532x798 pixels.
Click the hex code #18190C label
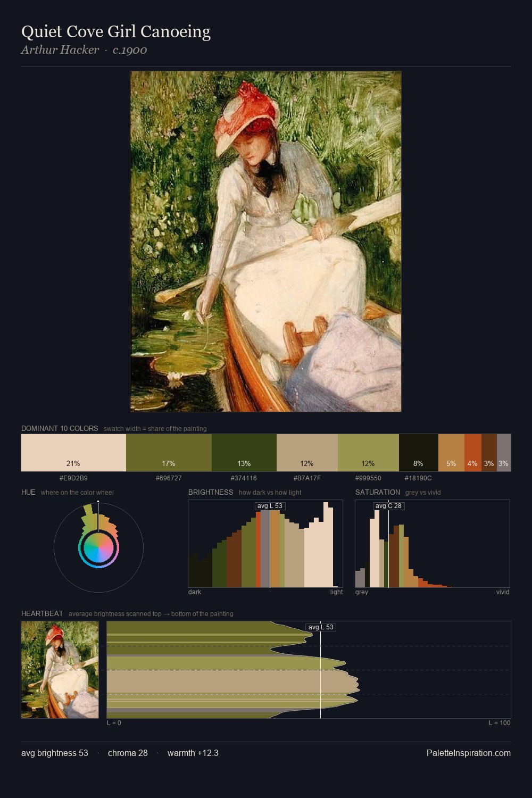click(x=418, y=478)
